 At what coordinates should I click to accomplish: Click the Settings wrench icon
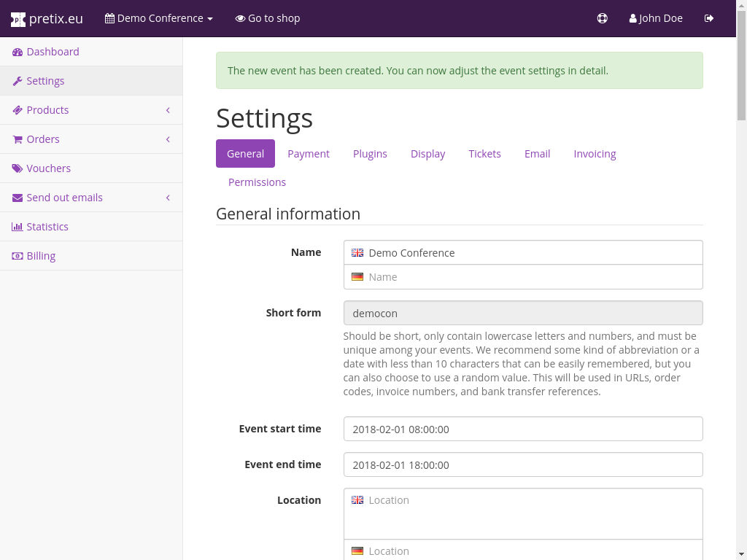point(18,81)
